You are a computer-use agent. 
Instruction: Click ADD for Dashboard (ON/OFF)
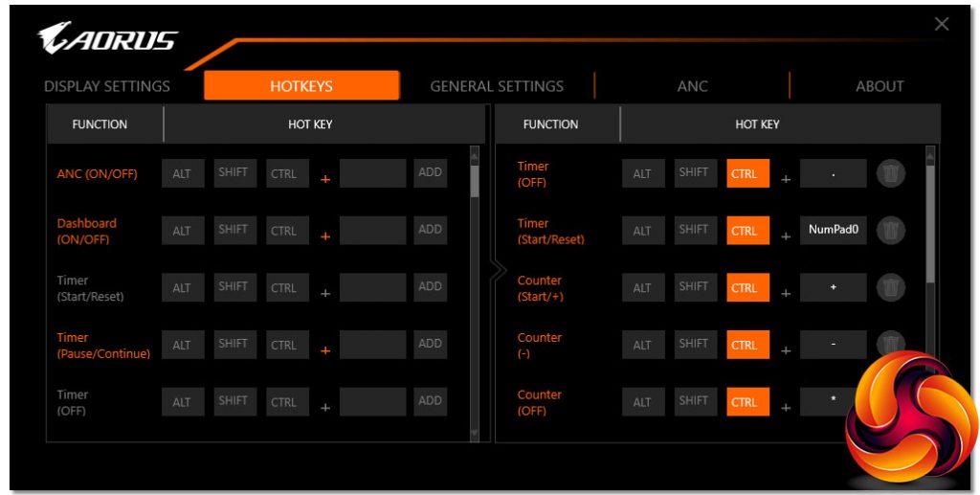[x=430, y=230]
